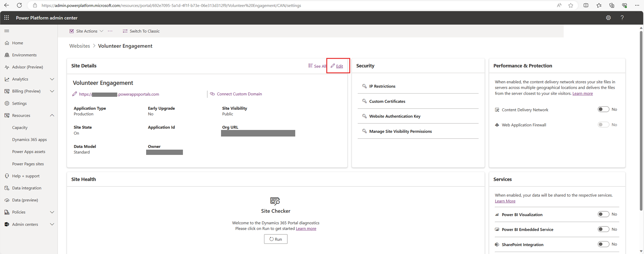Open IP Restrictions security setting
Screen dimensions: 644x254
point(382,86)
